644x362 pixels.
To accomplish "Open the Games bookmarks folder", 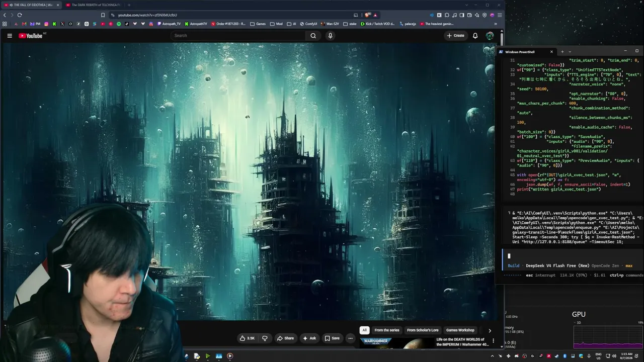I will [258, 24].
